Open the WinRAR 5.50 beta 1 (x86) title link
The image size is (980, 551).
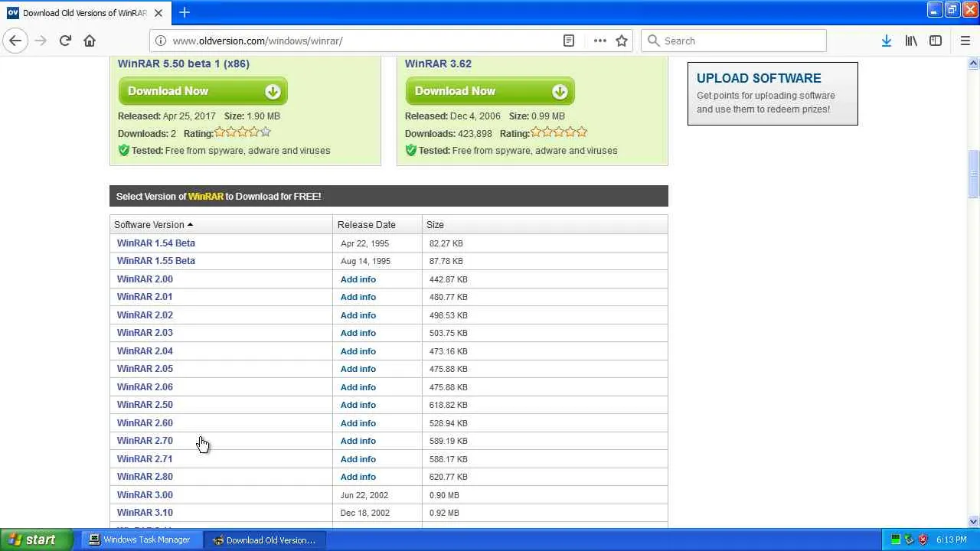coord(184,64)
